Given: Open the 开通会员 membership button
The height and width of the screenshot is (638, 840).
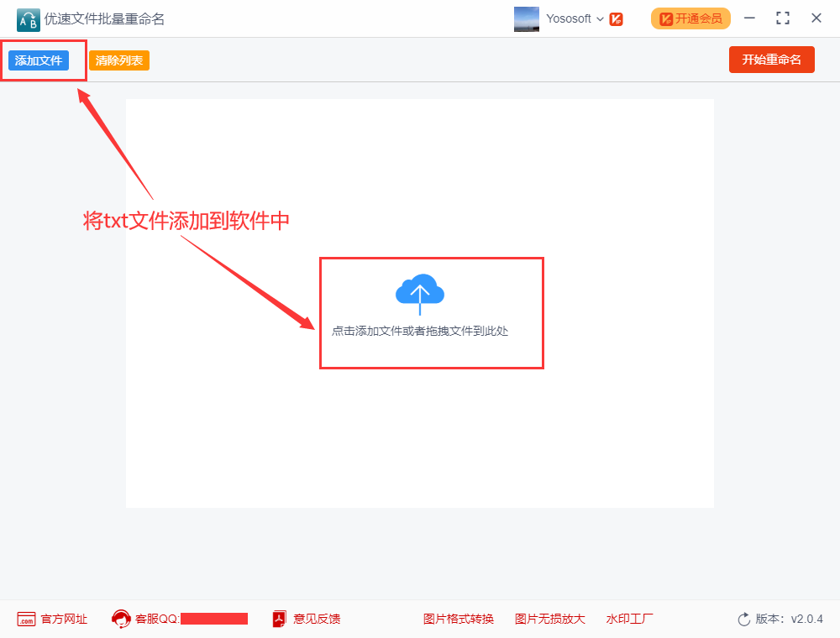Looking at the screenshot, I should (690, 18).
